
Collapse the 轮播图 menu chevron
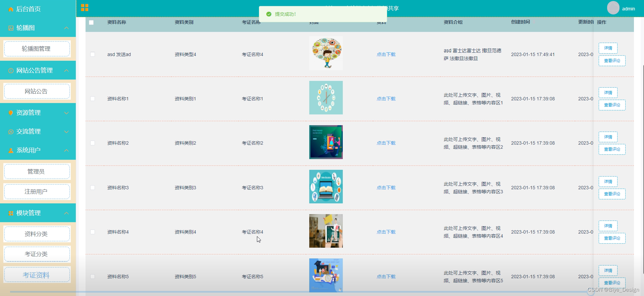pyautogui.click(x=66, y=28)
